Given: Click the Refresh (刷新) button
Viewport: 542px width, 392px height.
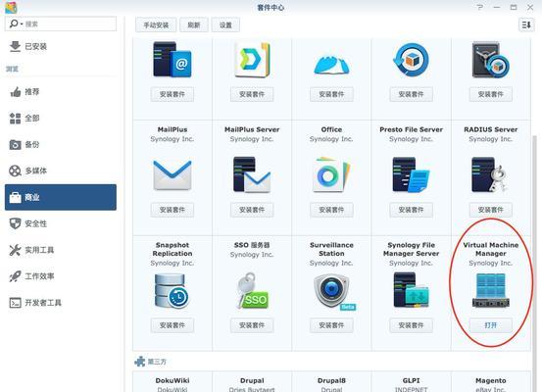Looking at the screenshot, I should point(194,24).
